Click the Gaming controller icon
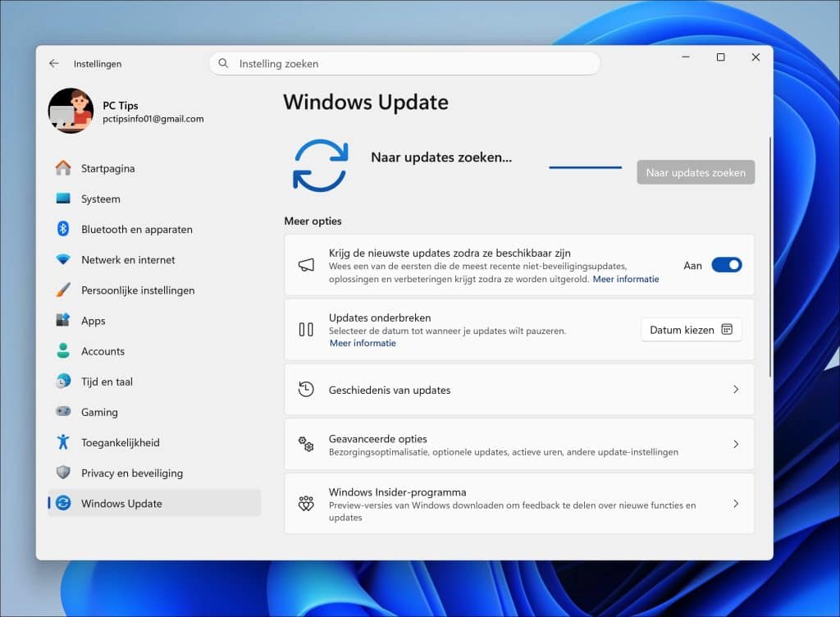Image resolution: width=840 pixels, height=617 pixels. tap(63, 411)
